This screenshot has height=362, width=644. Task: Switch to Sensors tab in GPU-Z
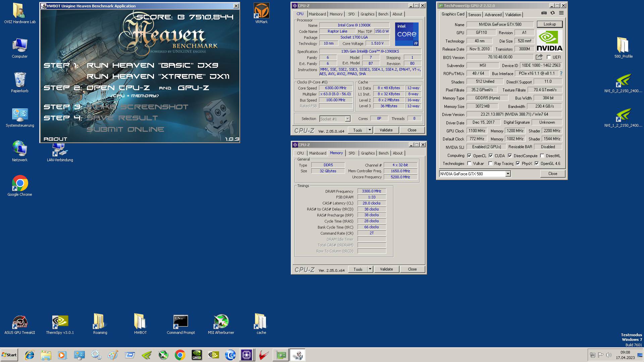[x=475, y=14]
